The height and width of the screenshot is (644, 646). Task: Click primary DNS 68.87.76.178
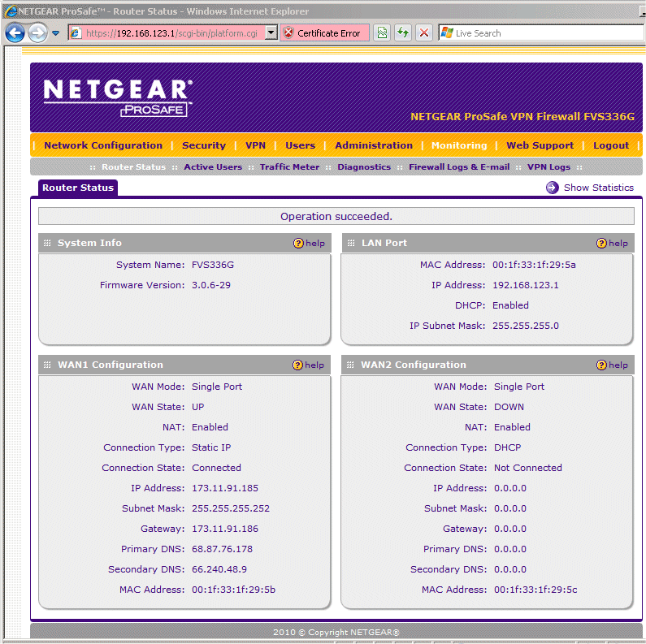click(222, 549)
